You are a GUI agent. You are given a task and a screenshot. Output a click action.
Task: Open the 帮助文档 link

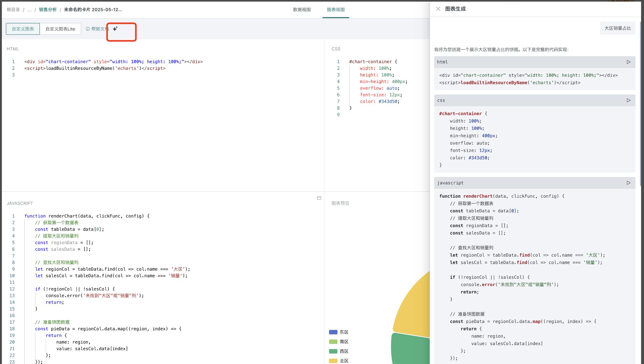(100, 29)
